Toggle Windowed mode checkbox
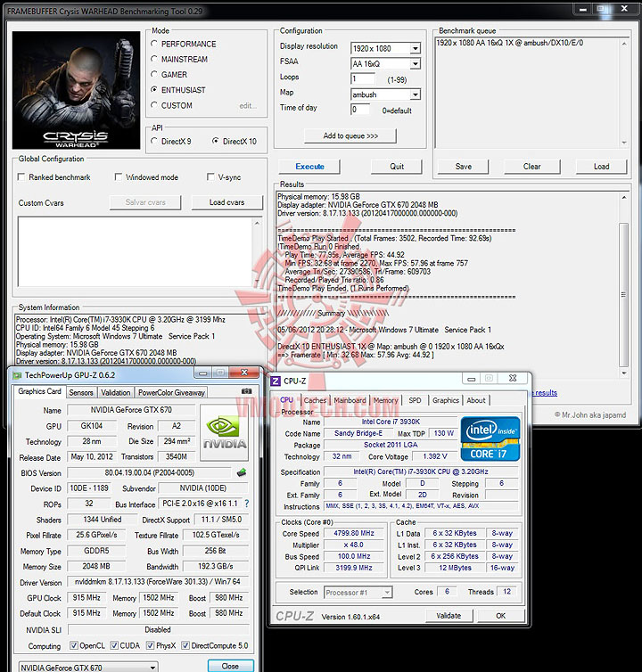This screenshot has width=642, height=672. [x=118, y=176]
